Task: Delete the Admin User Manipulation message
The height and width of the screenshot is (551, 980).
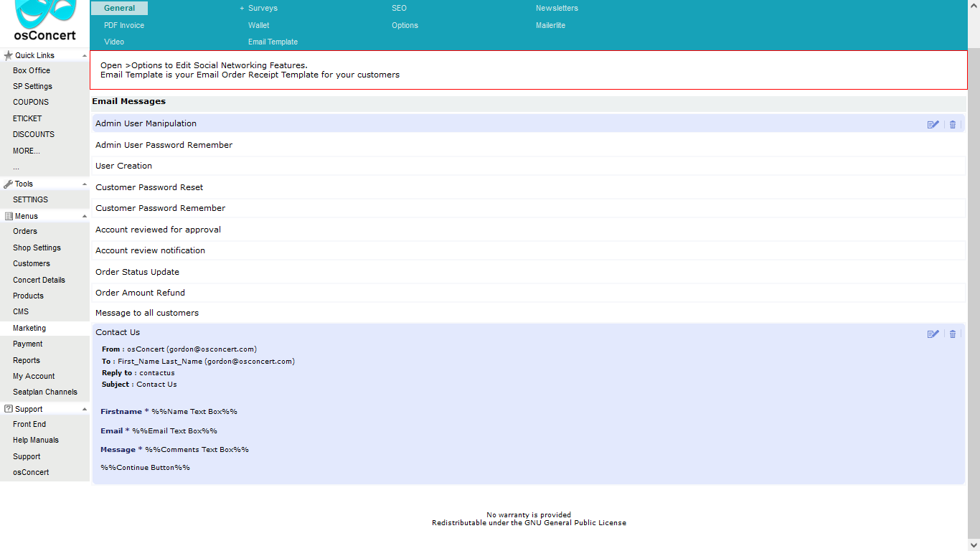Action: [953, 124]
